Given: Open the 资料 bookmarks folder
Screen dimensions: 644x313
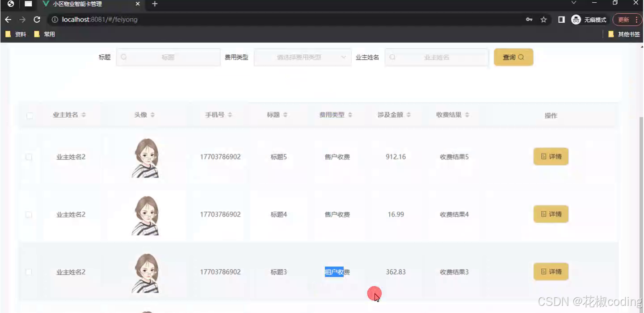Looking at the screenshot, I should [x=16, y=34].
